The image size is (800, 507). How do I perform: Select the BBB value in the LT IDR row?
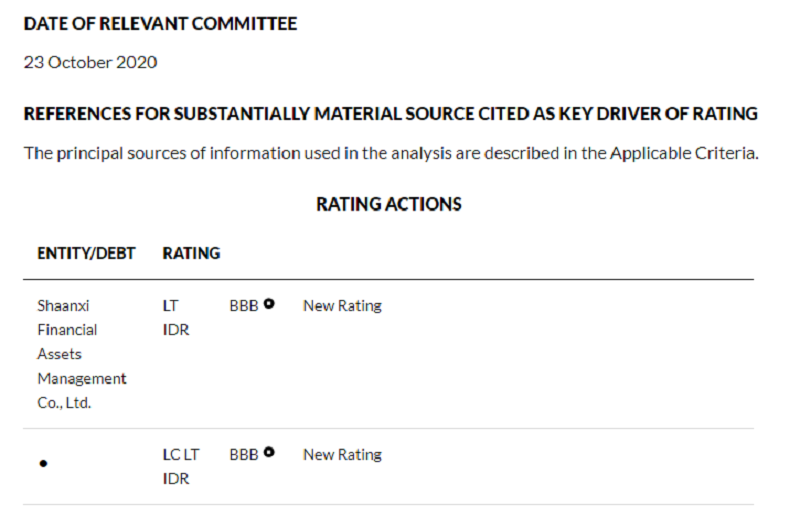click(243, 306)
